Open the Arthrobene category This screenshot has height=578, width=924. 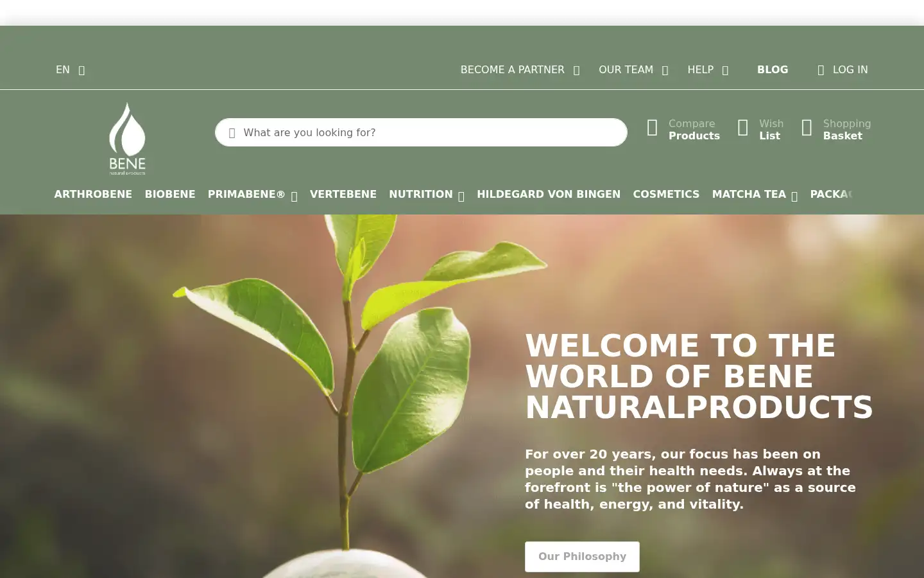click(93, 194)
